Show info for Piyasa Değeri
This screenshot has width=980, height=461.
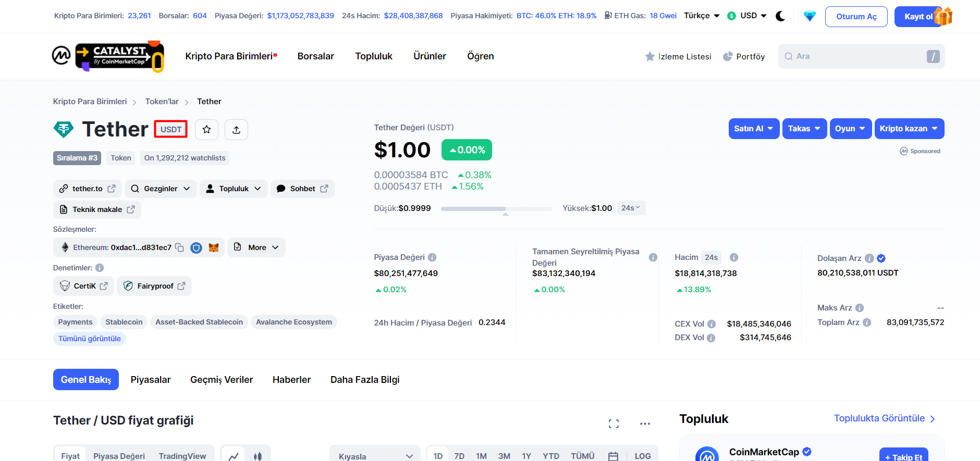pyautogui.click(x=432, y=257)
